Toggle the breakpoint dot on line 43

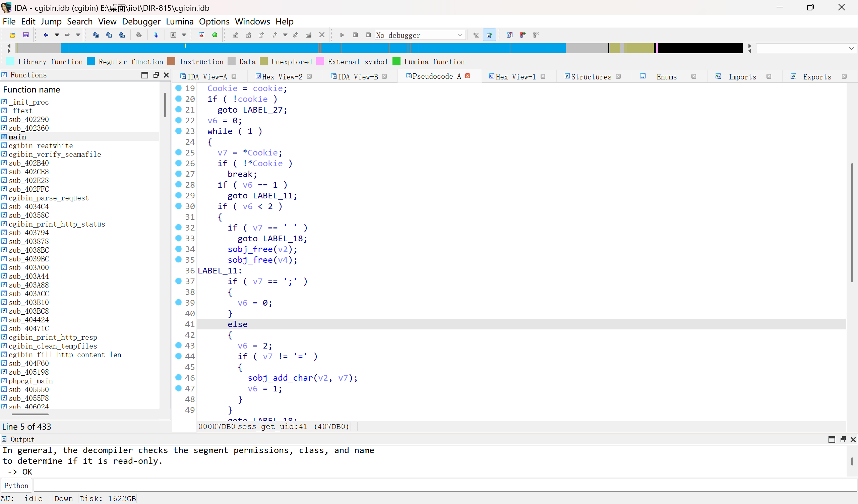(x=178, y=345)
